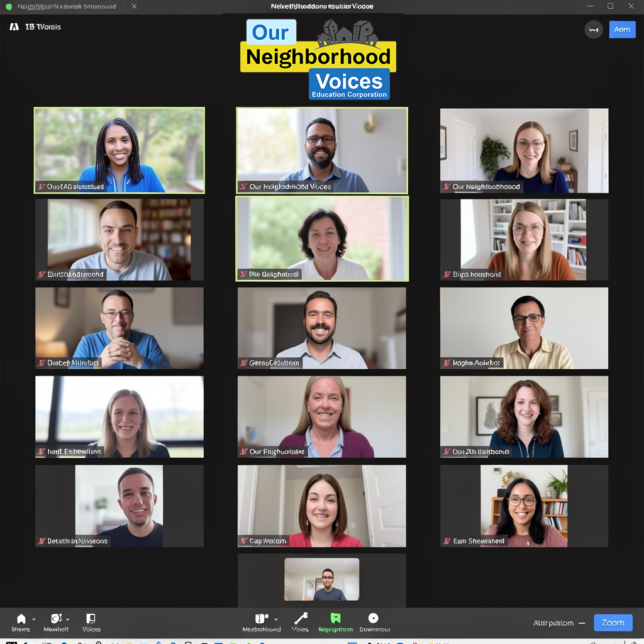
Task: Click muted mic icon on the OooEAD tile
Action: 41,187
